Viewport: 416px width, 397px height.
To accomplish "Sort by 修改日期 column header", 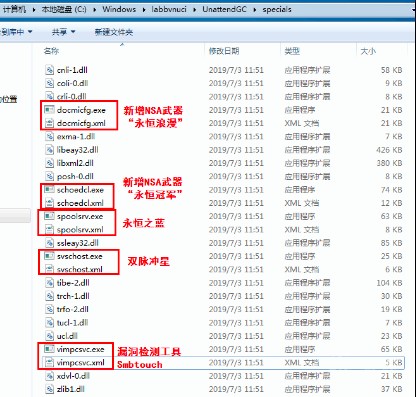I will (x=224, y=51).
